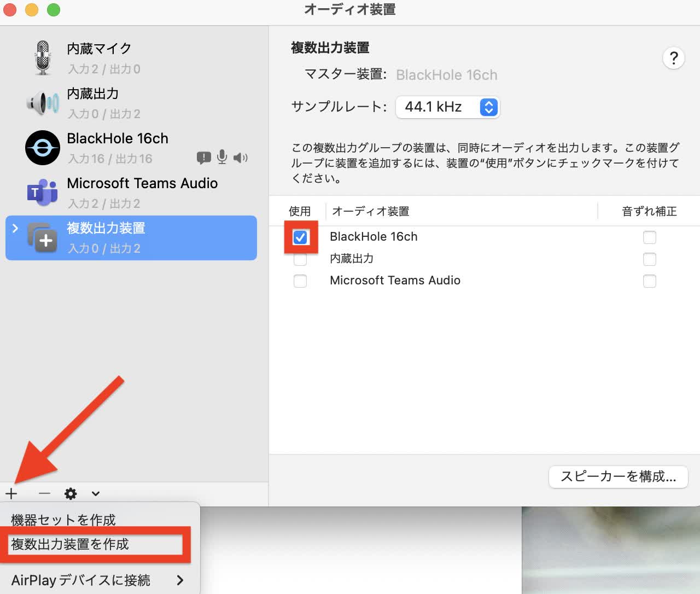Click the green zoom window button
The height and width of the screenshot is (594, 700).
54,10
